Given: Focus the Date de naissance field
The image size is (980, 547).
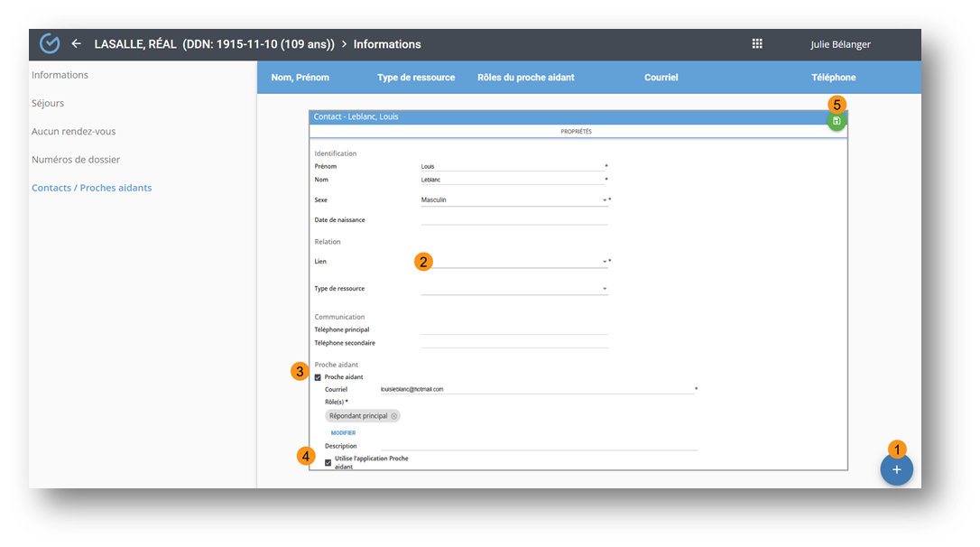Looking at the screenshot, I should point(514,219).
